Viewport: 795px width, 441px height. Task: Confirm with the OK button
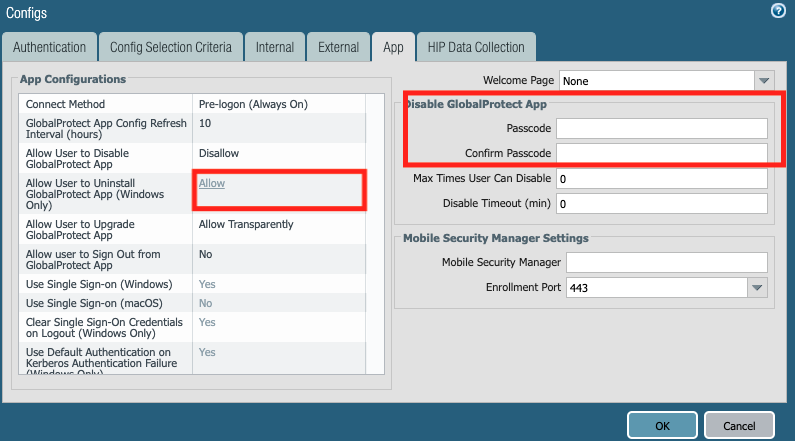[x=662, y=425]
